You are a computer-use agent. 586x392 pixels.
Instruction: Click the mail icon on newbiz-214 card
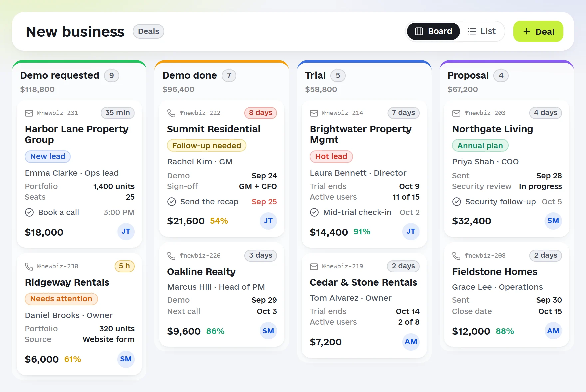tap(314, 113)
